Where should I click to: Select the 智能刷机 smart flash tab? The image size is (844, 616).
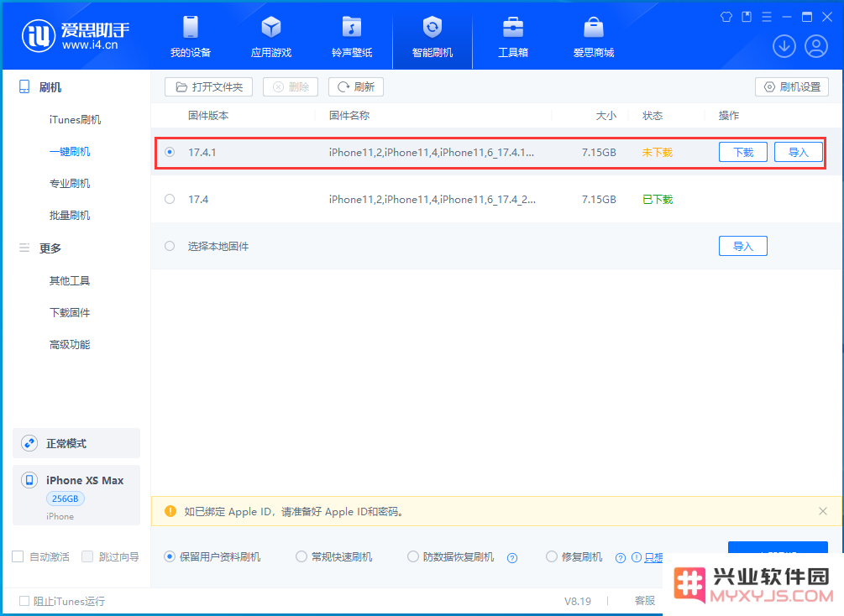(x=432, y=37)
